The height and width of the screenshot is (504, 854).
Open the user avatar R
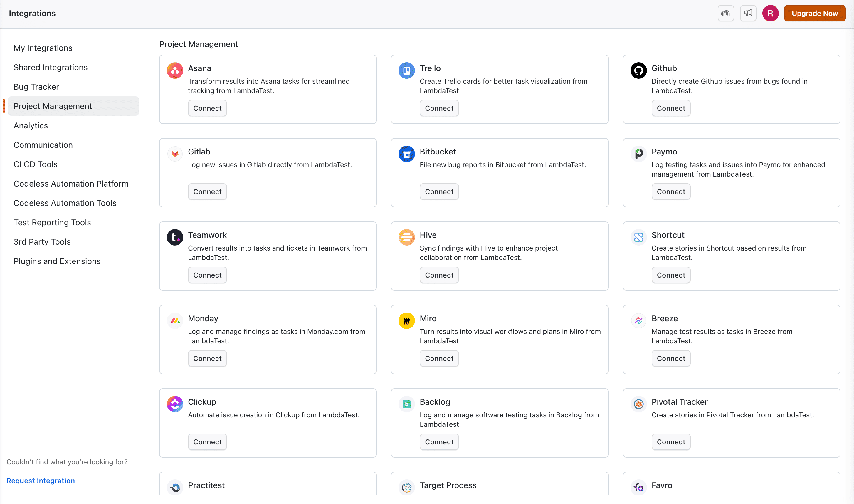pos(770,13)
